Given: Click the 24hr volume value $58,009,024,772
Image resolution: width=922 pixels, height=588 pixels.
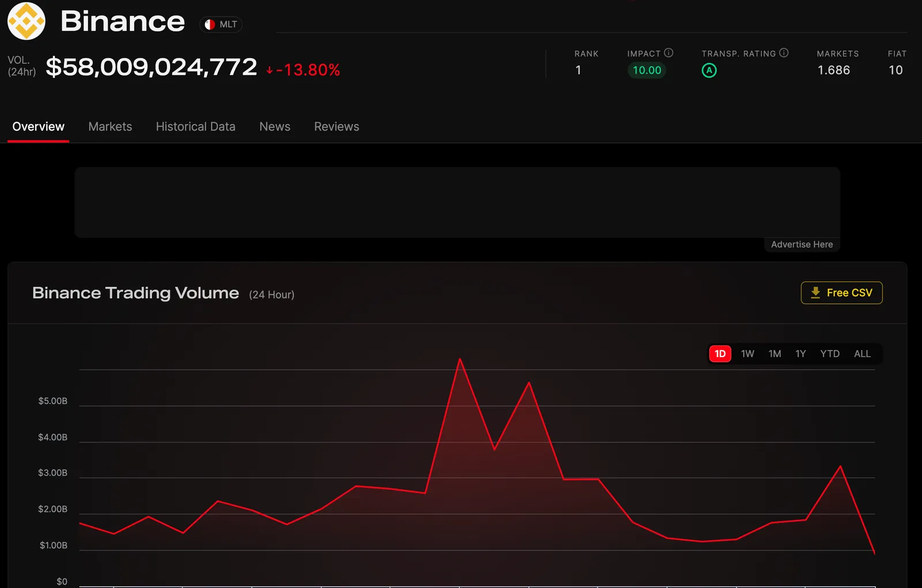Looking at the screenshot, I should 151,67.
